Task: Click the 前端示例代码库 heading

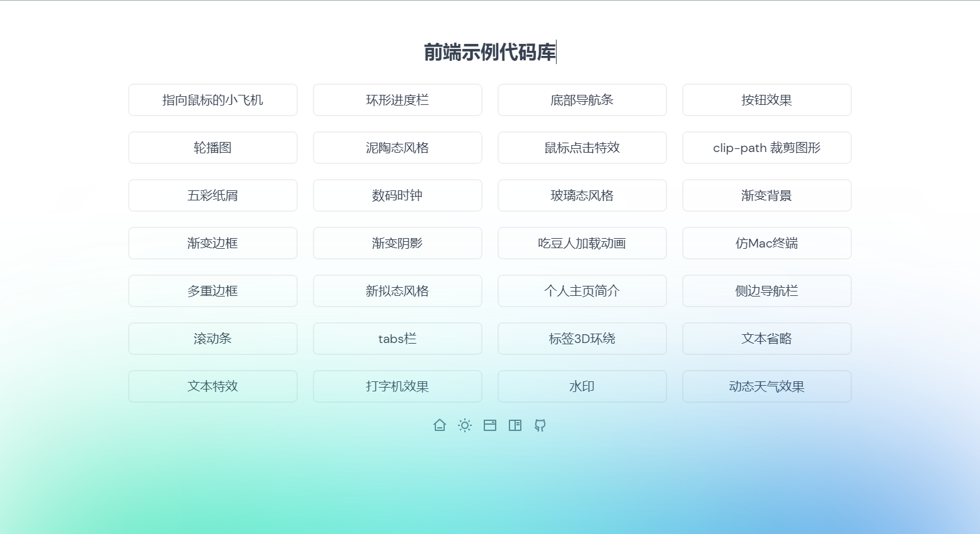Action: click(490, 52)
